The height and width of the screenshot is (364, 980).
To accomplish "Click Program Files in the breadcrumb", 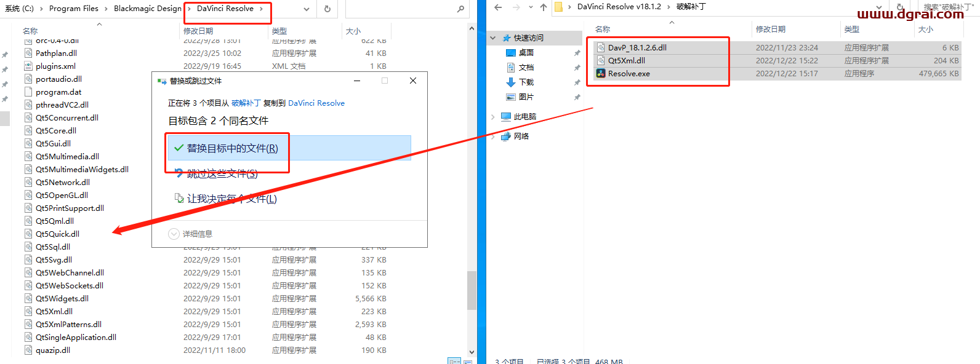I will [x=74, y=9].
